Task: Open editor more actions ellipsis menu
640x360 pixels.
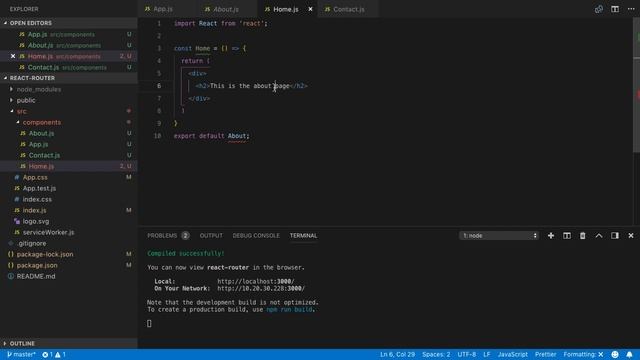Action: (x=631, y=9)
